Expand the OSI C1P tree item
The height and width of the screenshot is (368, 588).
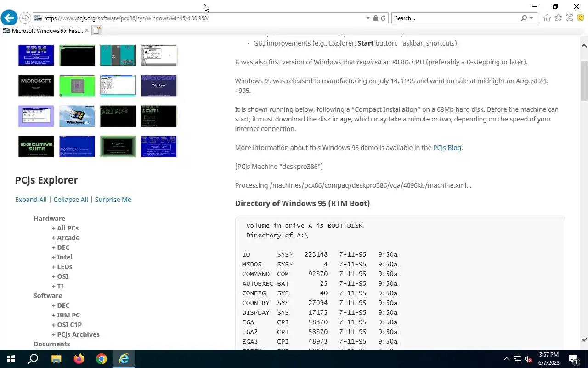pyautogui.click(x=67, y=325)
